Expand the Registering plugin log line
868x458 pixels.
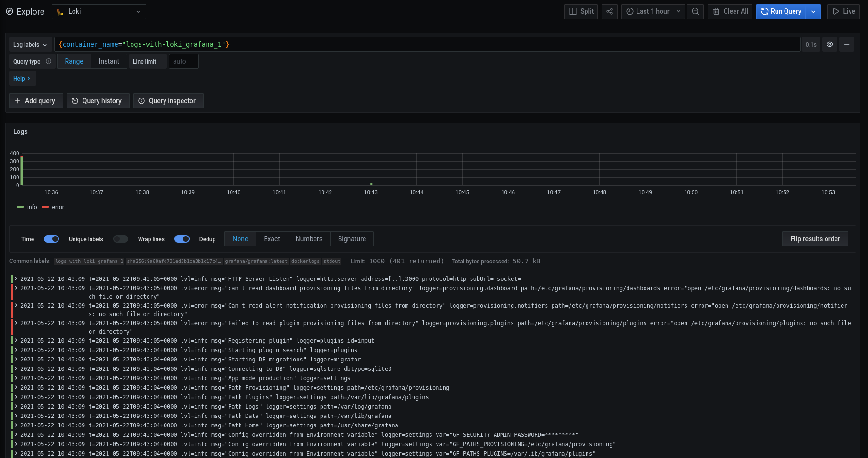16,341
